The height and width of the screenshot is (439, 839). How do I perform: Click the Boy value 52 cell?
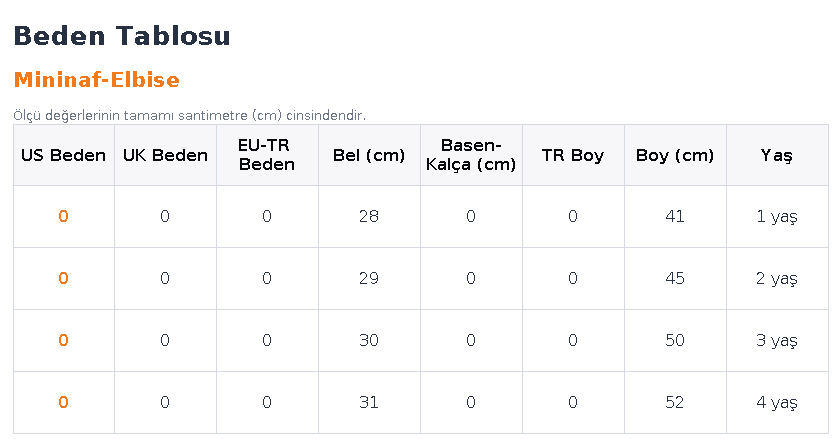click(x=675, y=403)
